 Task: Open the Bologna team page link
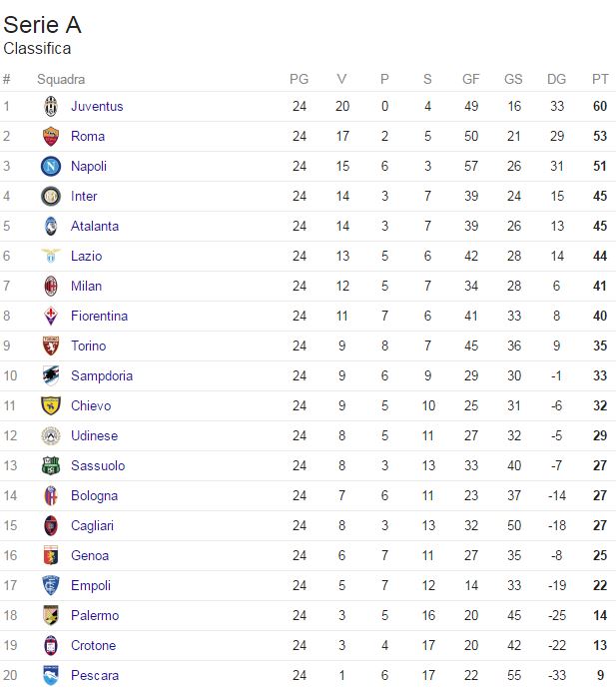pyautogui.click(x=94, y=496)
